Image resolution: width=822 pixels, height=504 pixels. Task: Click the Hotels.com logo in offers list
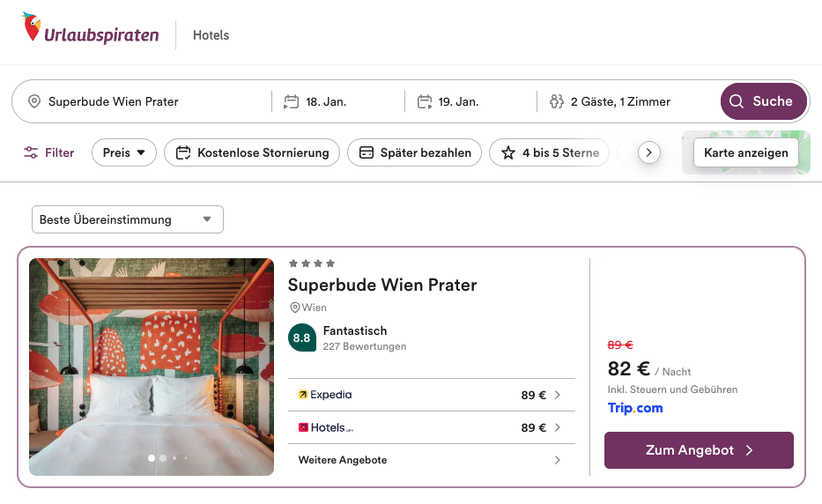[325, 427]
